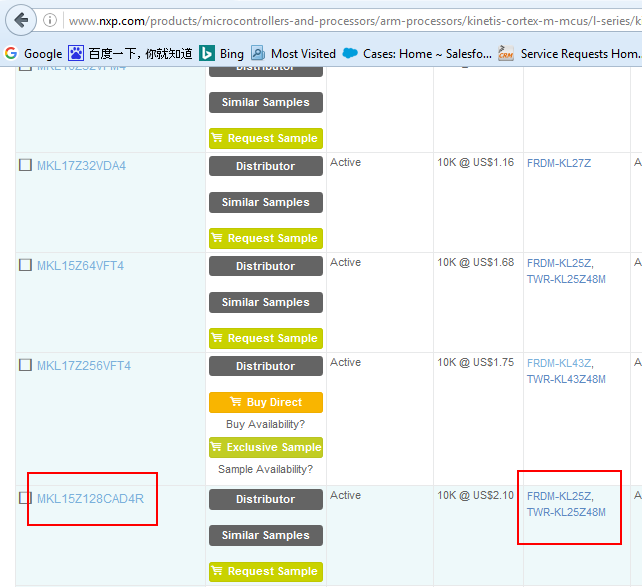Request a sample of MKL17Z32VDA4
Image resolution: width=642 pixels, height=587 pixels.
tap(266, 238)
